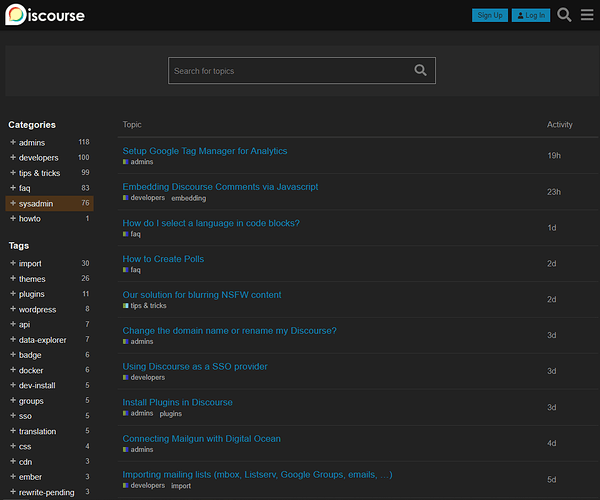Click the plus icon beside docker tag
Viewport: 600px width, 500px height.
click(x=13, y=370)
